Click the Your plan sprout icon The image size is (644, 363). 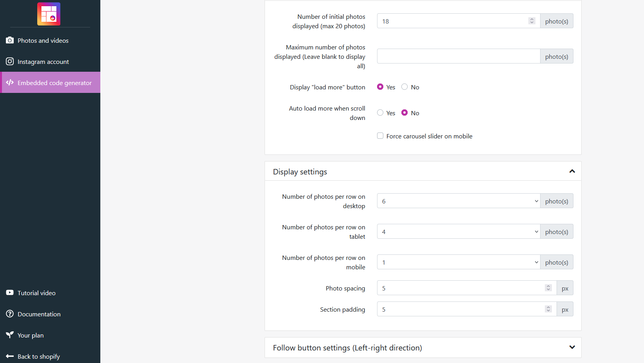click(x=10, y=335)
